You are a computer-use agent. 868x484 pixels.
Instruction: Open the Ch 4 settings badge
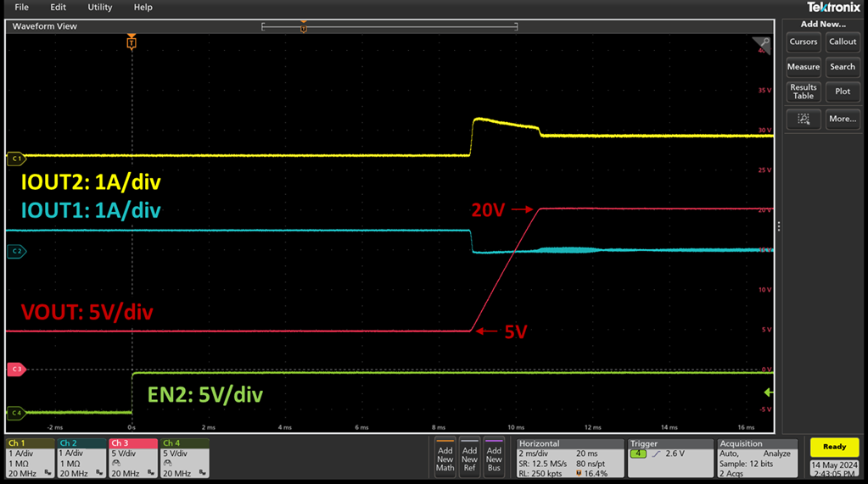point(183,457)
